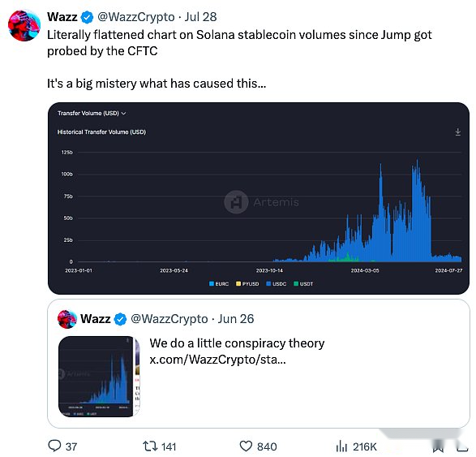The height and width of the screenshot is (457, 476).
Task: Open the Jul 28 tweet timestamp
Action: [x=200, y=17]
